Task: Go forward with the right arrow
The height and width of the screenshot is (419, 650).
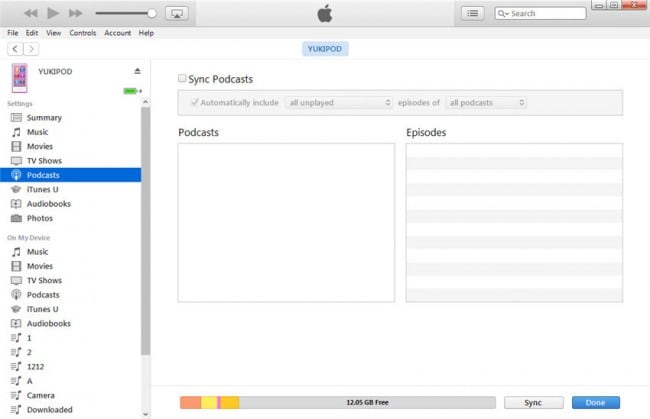Action: pos(31,49)
